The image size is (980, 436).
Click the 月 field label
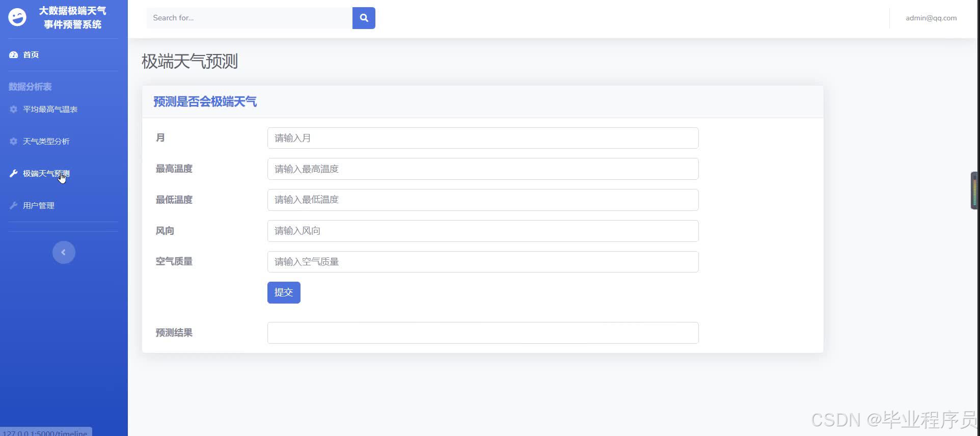tap(160, 138)
